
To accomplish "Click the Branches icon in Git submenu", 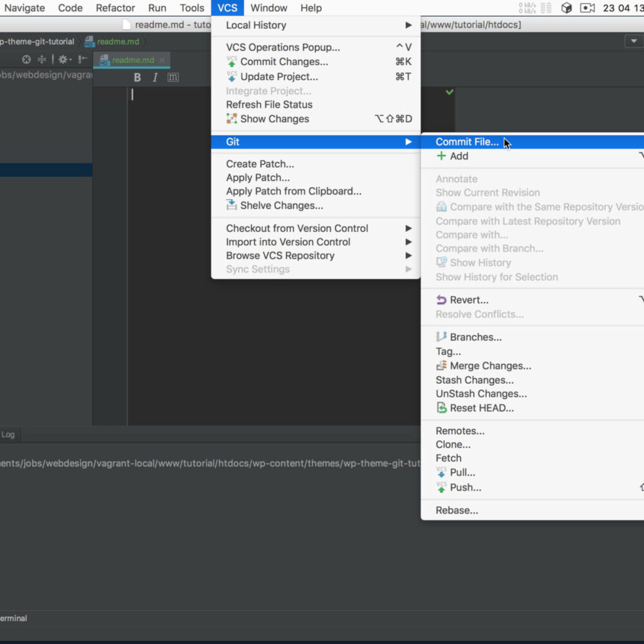I will [x=441, y=337].
